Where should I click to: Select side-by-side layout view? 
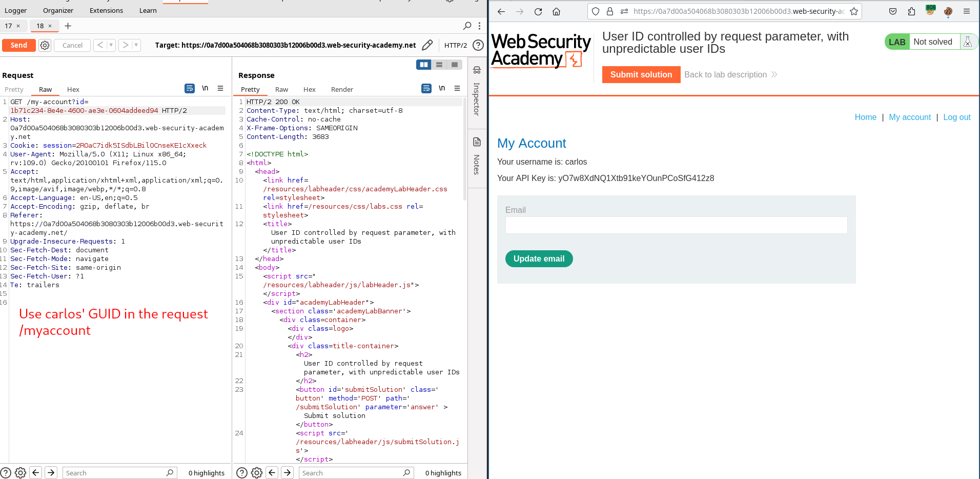coord(424,65)
